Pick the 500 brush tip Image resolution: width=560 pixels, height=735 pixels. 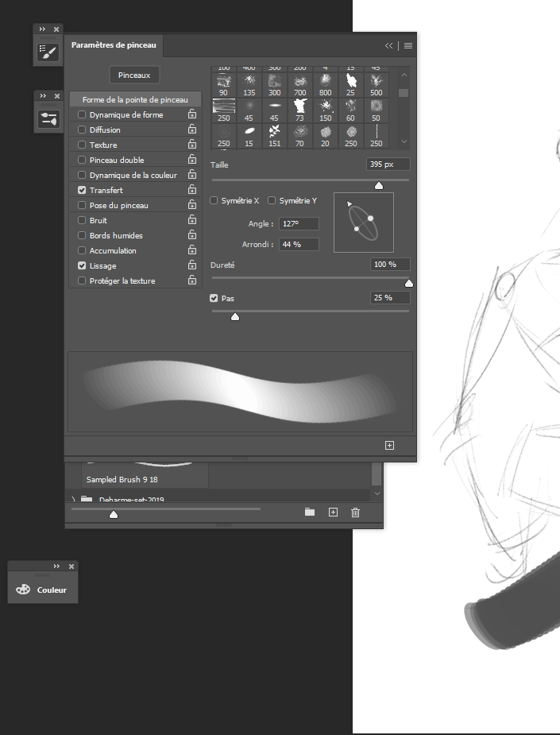(x=376, y=85)
